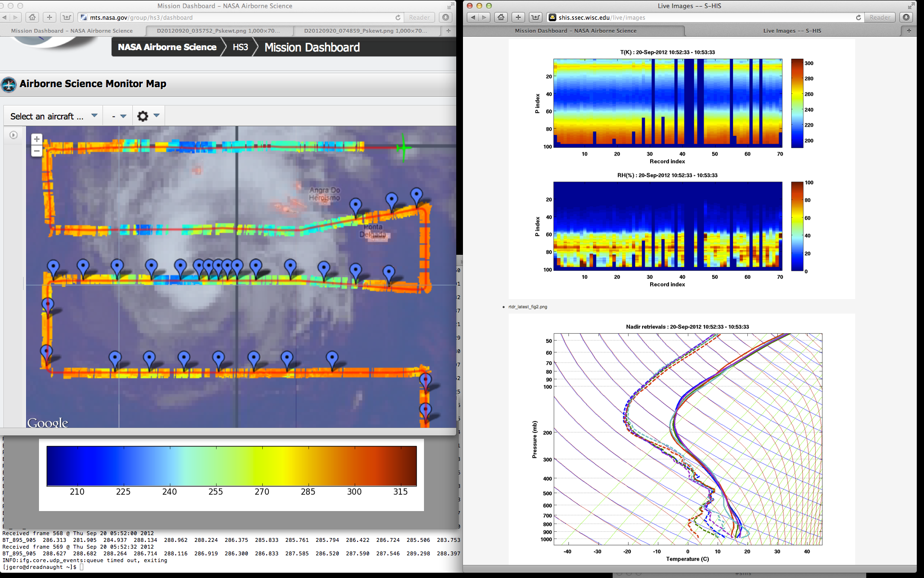
Task: Expand the gear menu dropdown arrow
Action: pyautogui.click(x=156, y=116)
